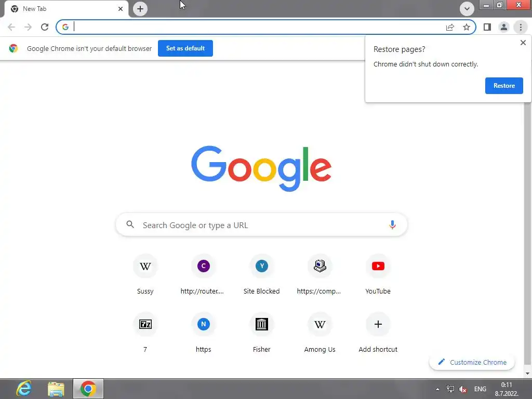Click "Restore pages?" heading text

click(399, 49)
